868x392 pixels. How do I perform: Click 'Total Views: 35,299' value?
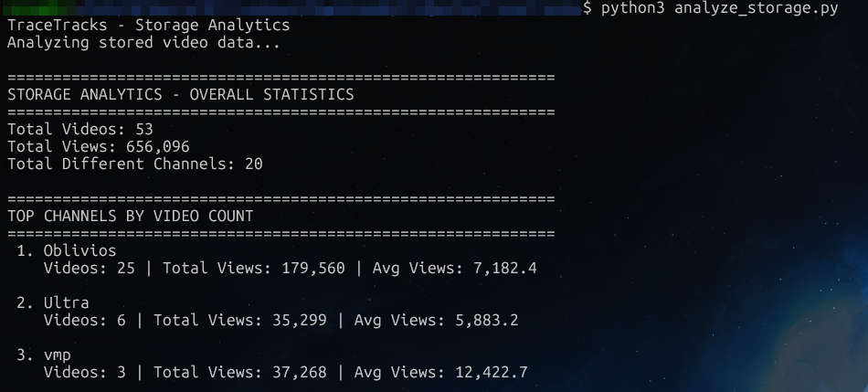click(x=239, y=320)
